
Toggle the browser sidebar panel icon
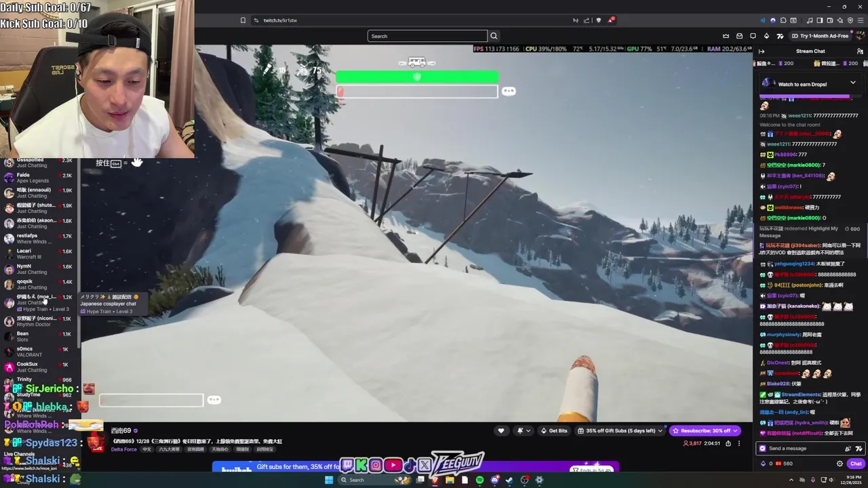pyautogui.click(x=820, y=20)
